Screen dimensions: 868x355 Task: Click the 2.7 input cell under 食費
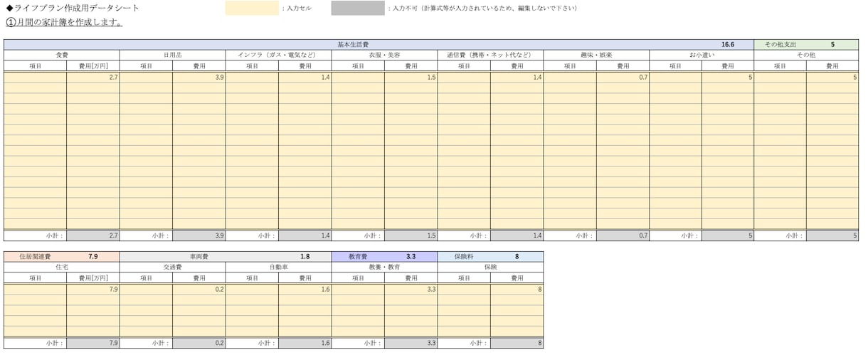(x=93, y=77)
